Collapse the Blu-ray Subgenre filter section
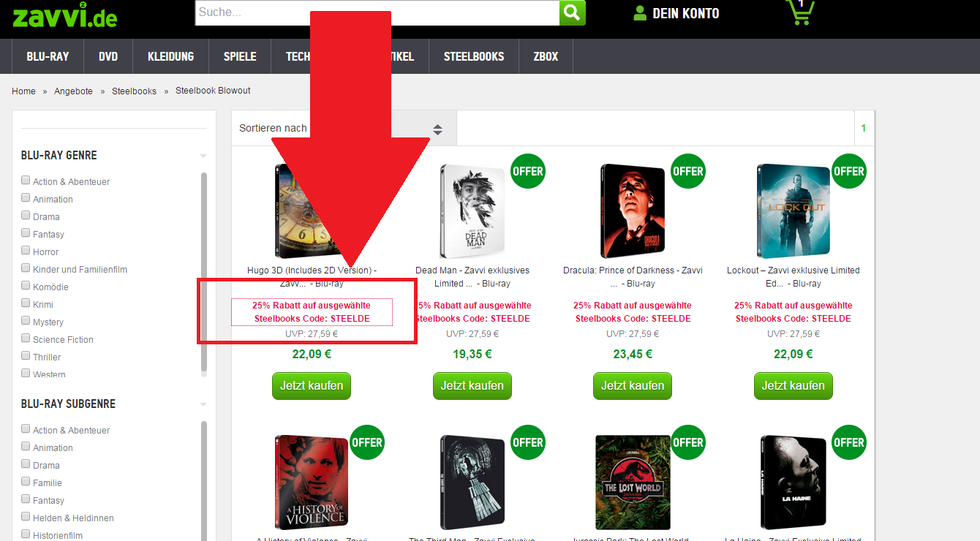Screen dimensions: 980x541 pyautogui.click(x=203, y=404)
